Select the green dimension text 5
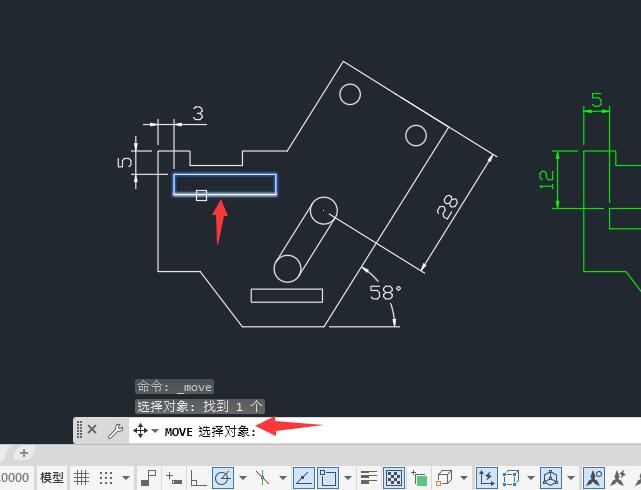 coord(597,100)
